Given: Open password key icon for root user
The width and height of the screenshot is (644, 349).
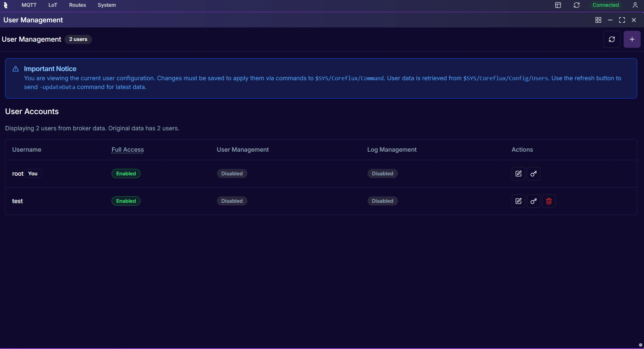Looking at the screenshot, I should click(534, 173).
